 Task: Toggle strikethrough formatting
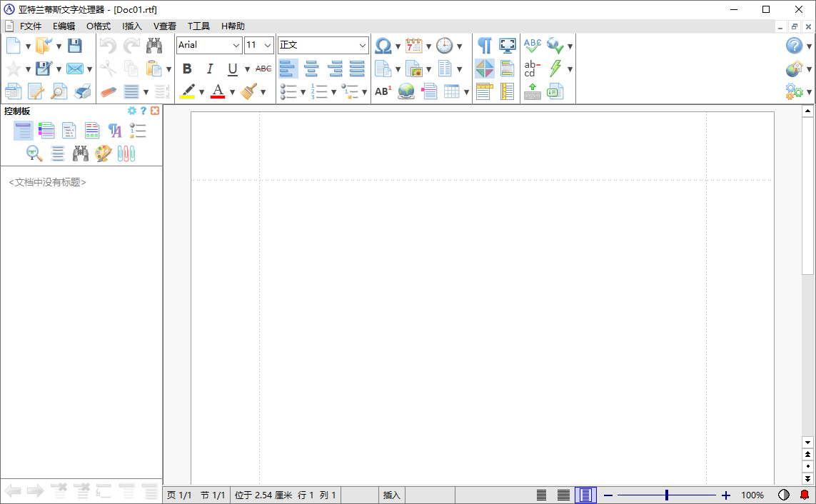262,69
